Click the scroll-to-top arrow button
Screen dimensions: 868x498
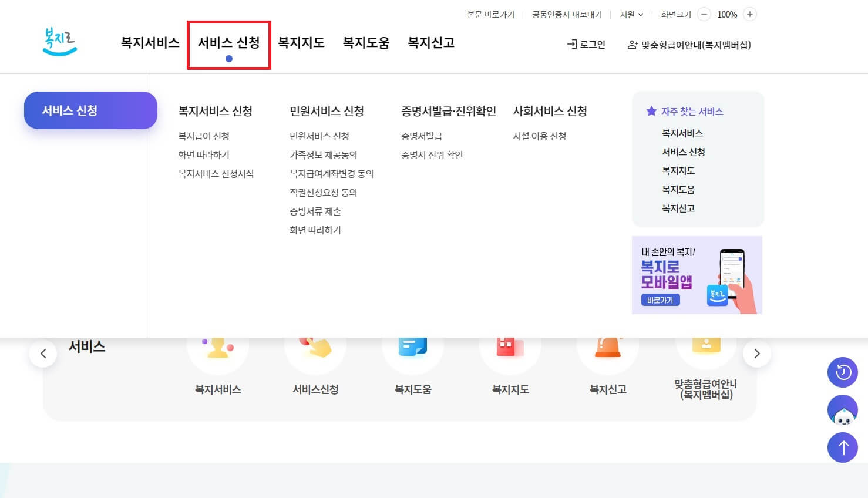click(842, 447)
